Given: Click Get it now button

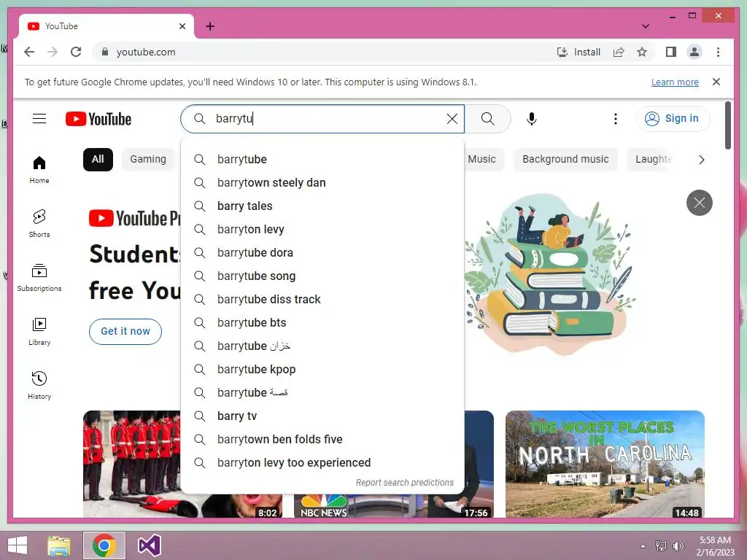Looking at the screenshot, I should (125, 331).
